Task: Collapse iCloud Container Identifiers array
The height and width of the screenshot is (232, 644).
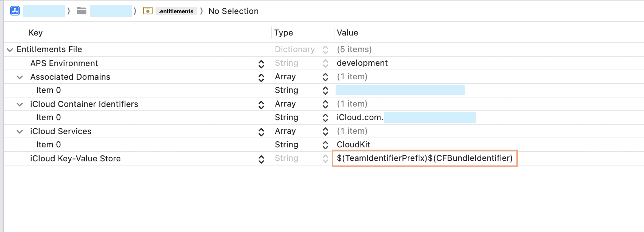Action: pyautogui.click(x=20, y=104)
